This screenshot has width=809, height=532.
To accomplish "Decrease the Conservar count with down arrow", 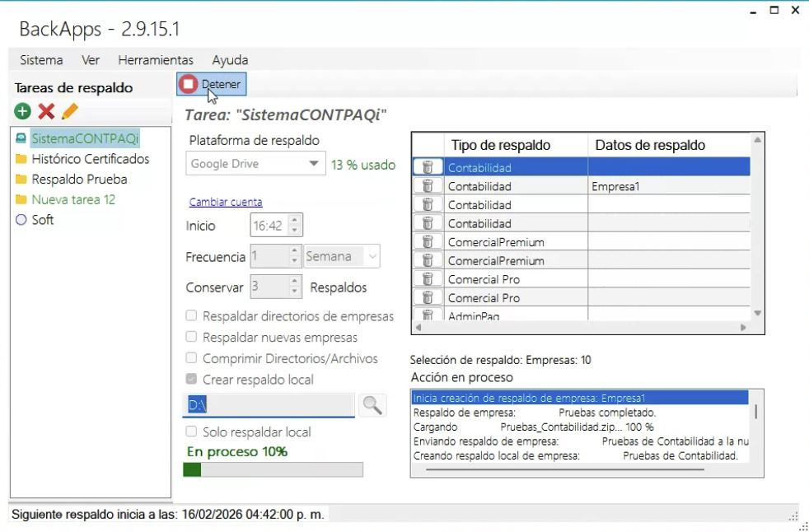I will coord(294,292).
